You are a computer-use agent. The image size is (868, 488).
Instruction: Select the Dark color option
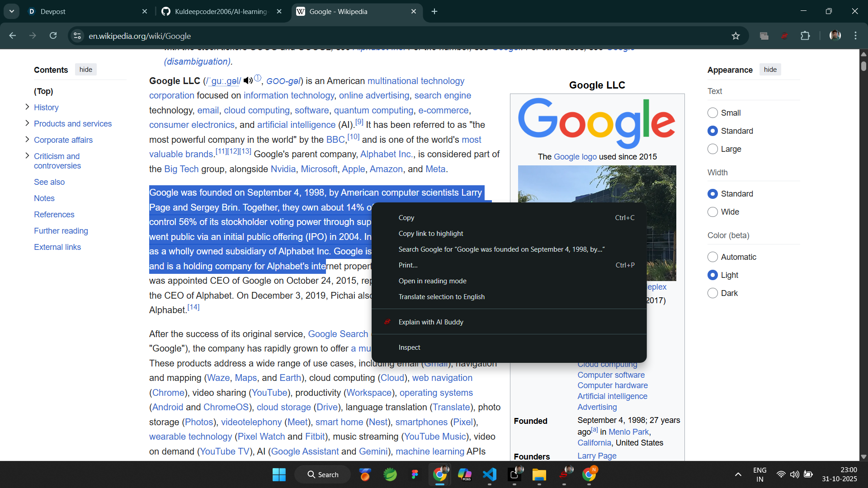click(x=712, y=293)
